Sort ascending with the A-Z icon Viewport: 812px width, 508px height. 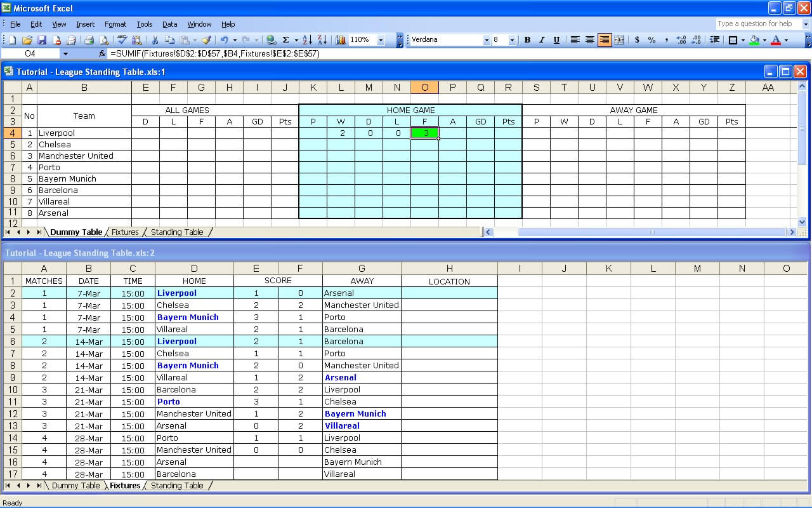click(307, 40)
